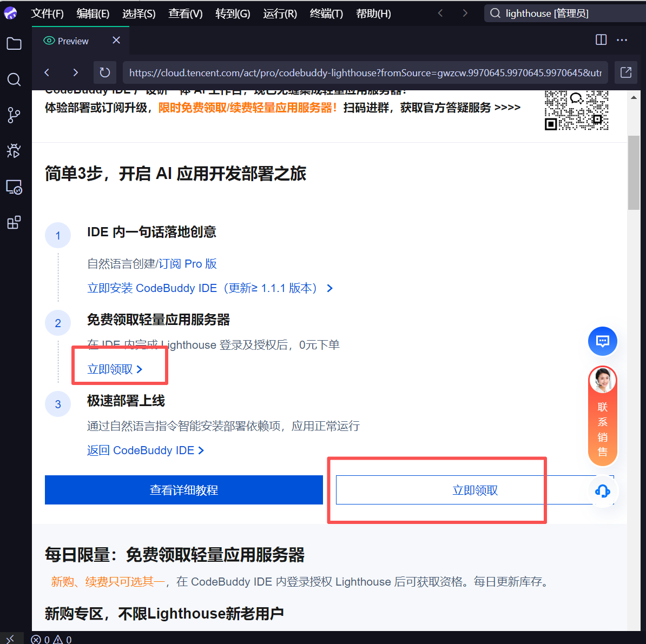Open the blue chat message floating button
This screenshot has height=644, width=646.
(x=602, y=341)
